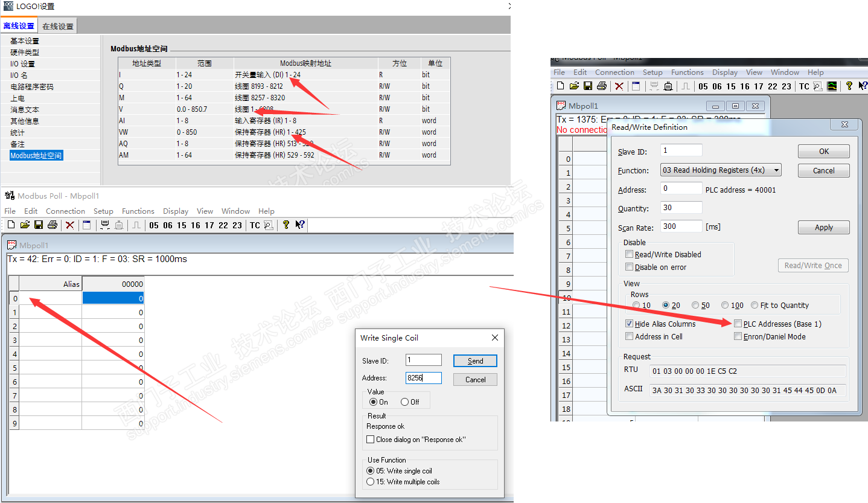Image resolution: width=868 pixels, height=503 pixels.
Task: Open the magnifier traffic icon in the Tx = 42 Modbus Poll toolbar
Action: [269, 225]
